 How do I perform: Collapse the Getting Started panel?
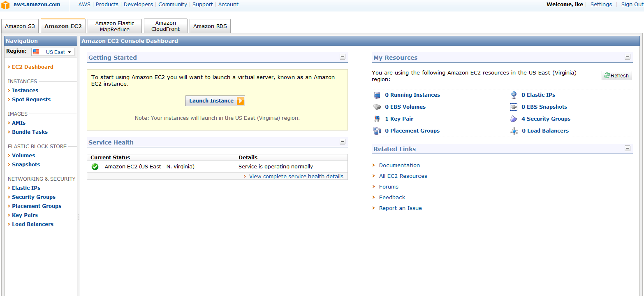coord(343,57)
